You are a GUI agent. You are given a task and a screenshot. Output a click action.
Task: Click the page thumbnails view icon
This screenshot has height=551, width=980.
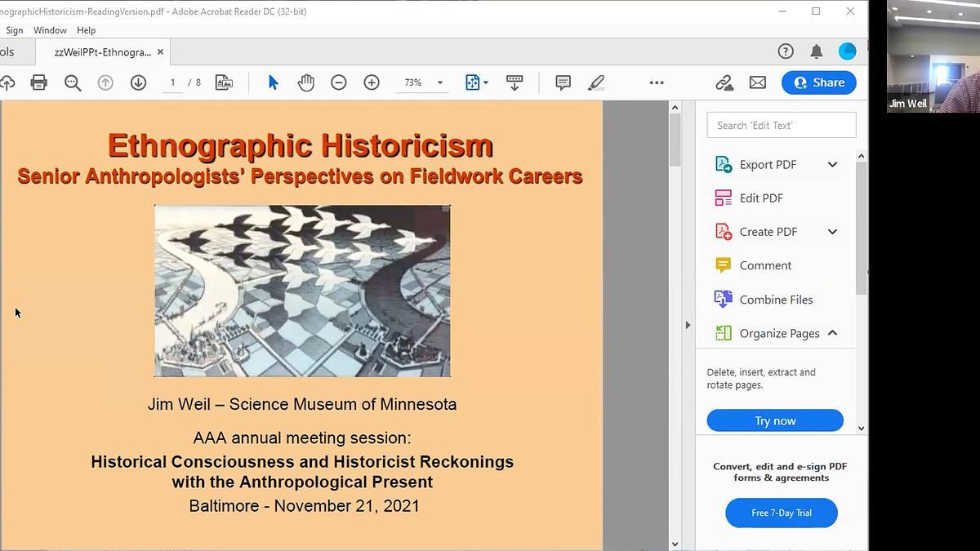[224, 82]
